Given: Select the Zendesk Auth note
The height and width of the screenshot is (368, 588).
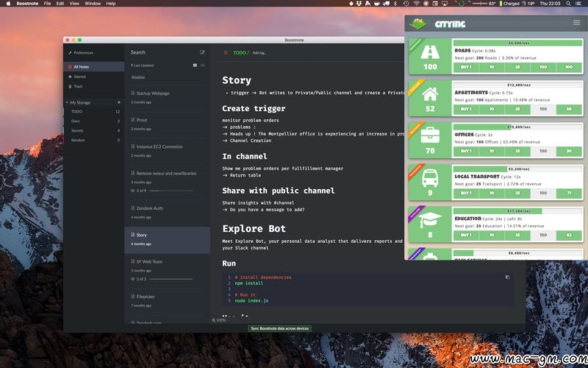Looking at the screenshot, I should [x=168, y=213].
